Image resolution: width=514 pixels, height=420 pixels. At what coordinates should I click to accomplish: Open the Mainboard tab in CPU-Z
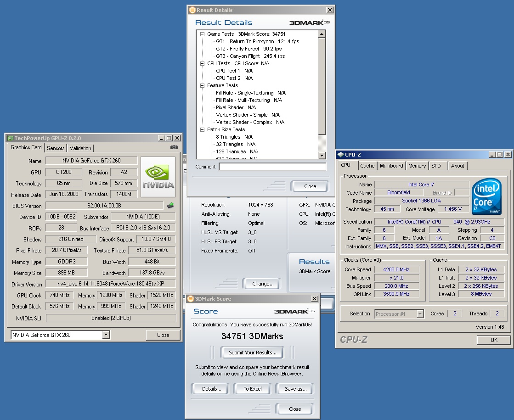coord(391,166)
